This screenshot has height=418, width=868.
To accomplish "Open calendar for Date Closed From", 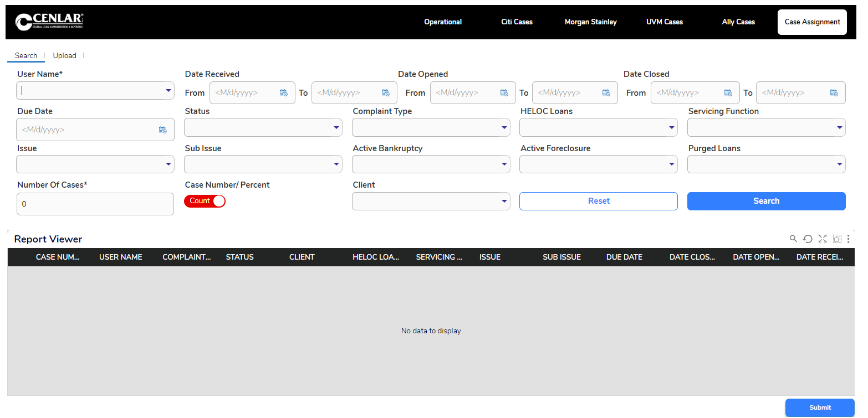I will [x=728, y=93].
